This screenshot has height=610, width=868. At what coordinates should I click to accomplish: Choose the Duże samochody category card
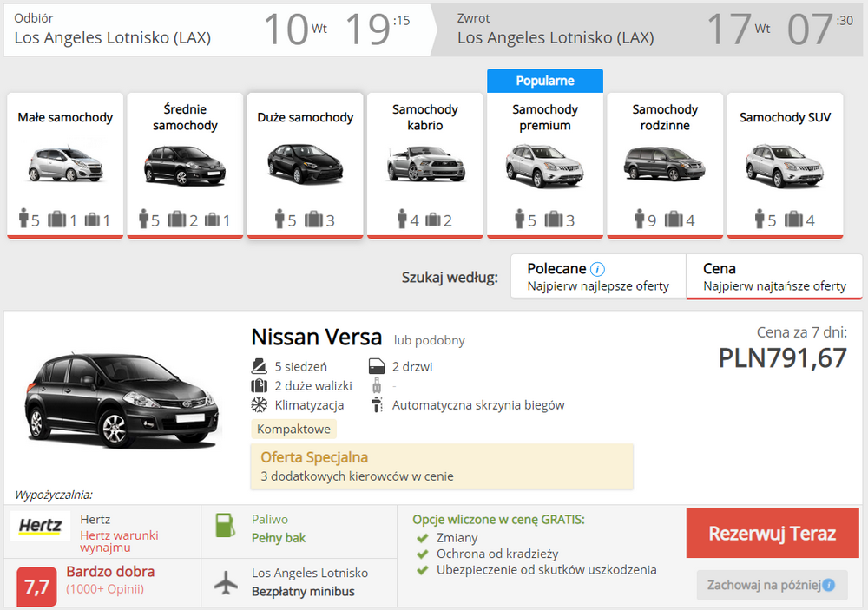click(x=305, y=166)
